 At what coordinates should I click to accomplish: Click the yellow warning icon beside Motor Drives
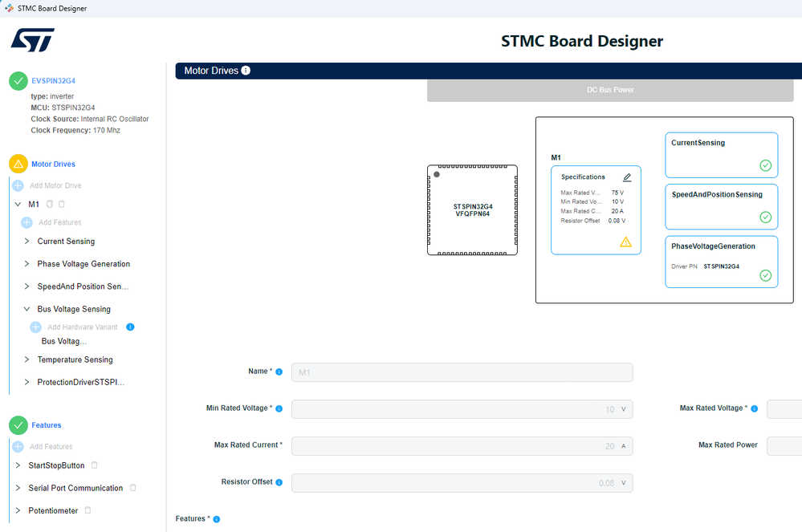click(x=18, y=164)
